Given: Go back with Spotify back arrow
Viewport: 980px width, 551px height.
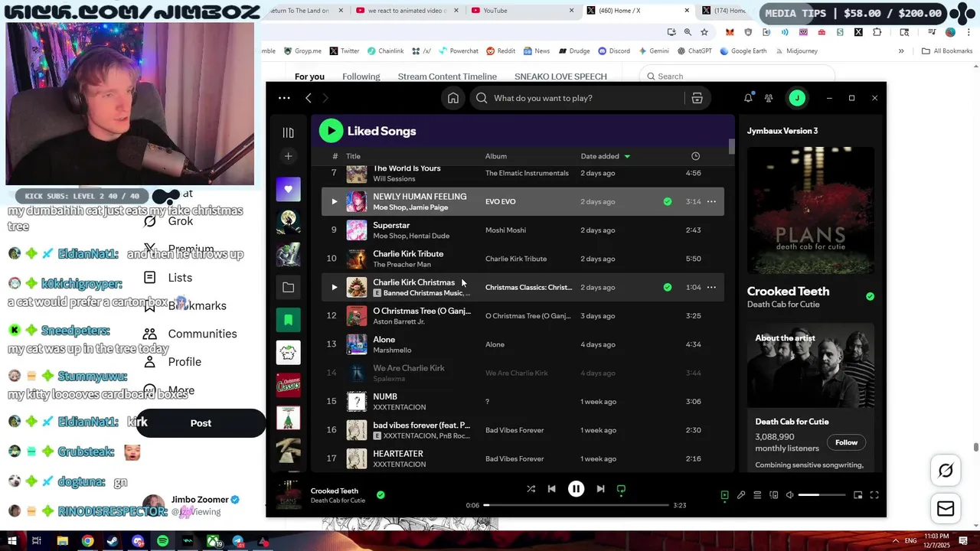Looking at the screenshot, I should coord(309,98).
